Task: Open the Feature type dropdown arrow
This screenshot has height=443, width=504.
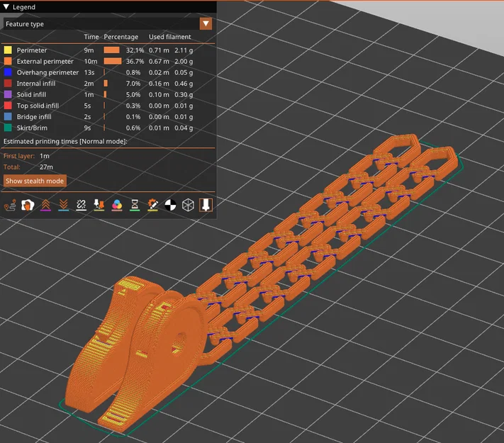Action: click(206, 23)
